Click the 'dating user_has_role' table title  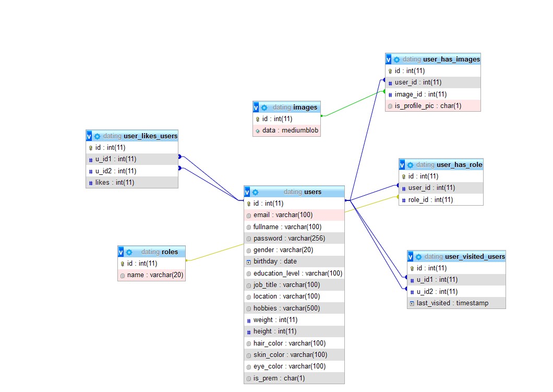coord(449,165)
